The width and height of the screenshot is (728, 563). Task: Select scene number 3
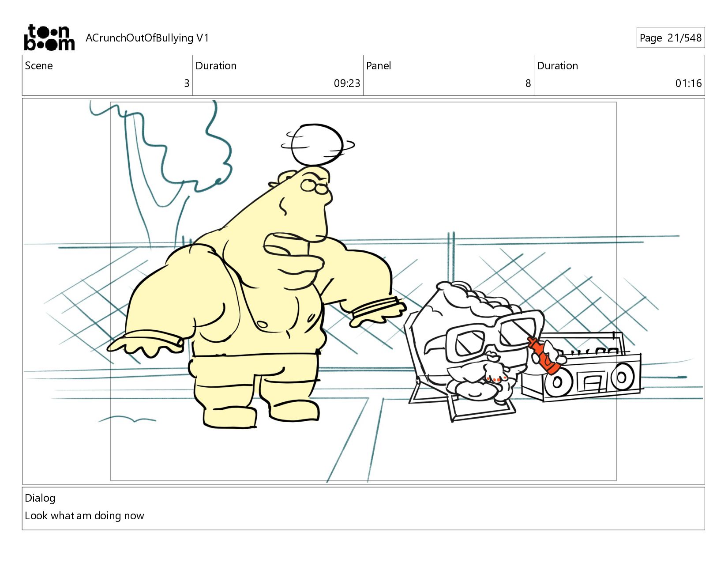pyautogui.click(x=187, y=83)
